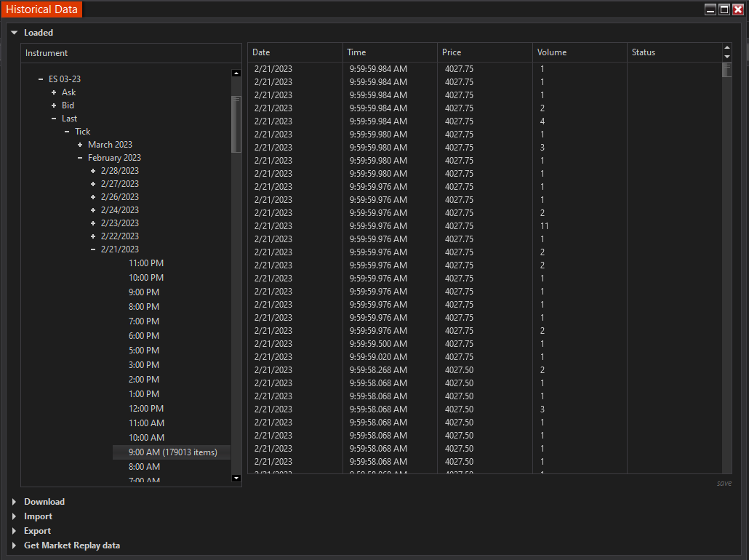Select the 10:00 PM hour entry

[146, 278]
